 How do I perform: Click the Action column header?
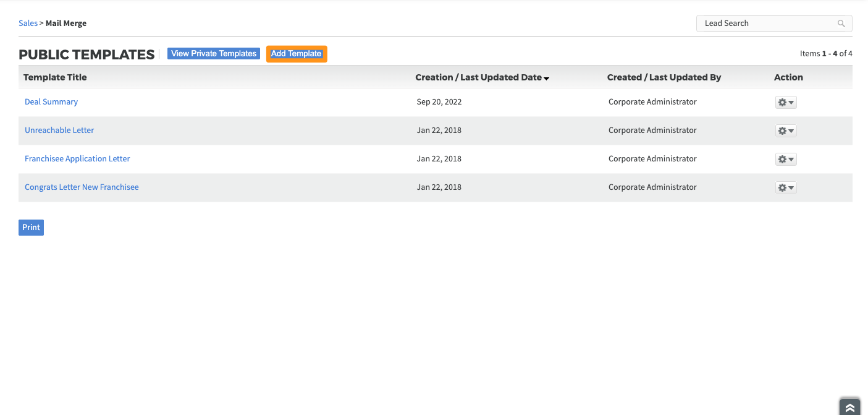pos(788,77)
